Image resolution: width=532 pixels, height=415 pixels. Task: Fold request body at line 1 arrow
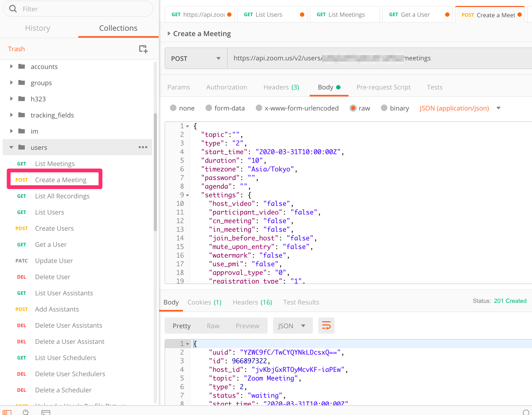(x=187, y=126)
